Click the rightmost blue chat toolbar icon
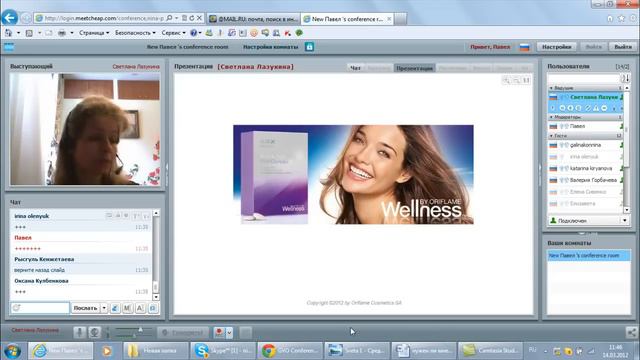The image size is (640, 360). 153,308
